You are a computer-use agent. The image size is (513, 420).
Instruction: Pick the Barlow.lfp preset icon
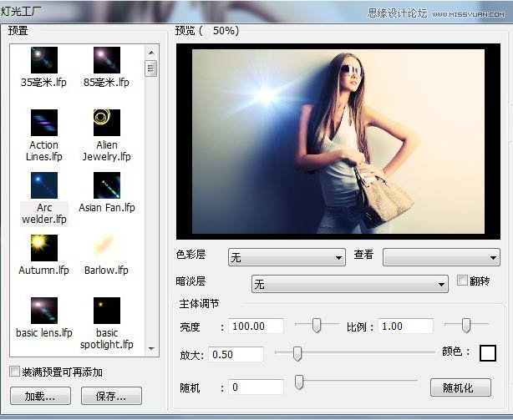(106, 248)
